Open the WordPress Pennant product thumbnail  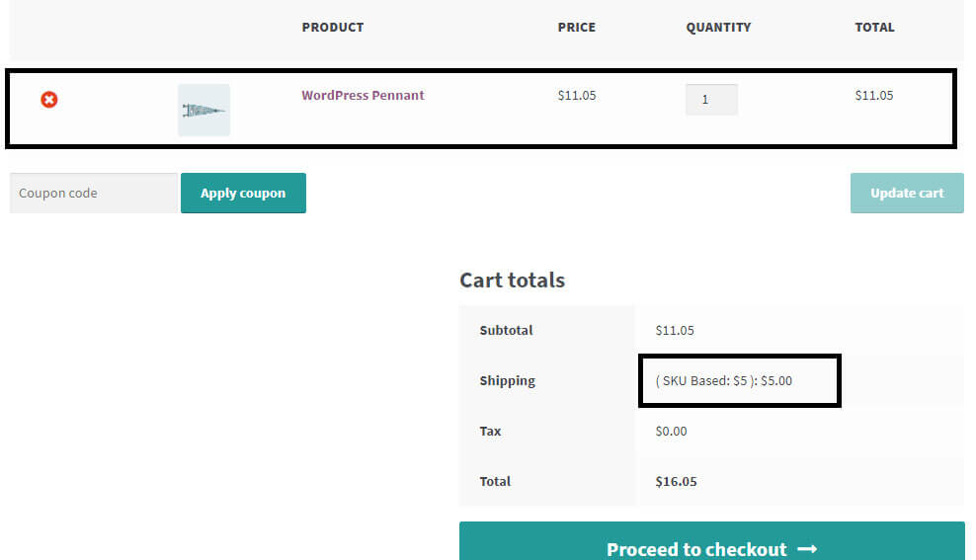[x=203, y=110]
